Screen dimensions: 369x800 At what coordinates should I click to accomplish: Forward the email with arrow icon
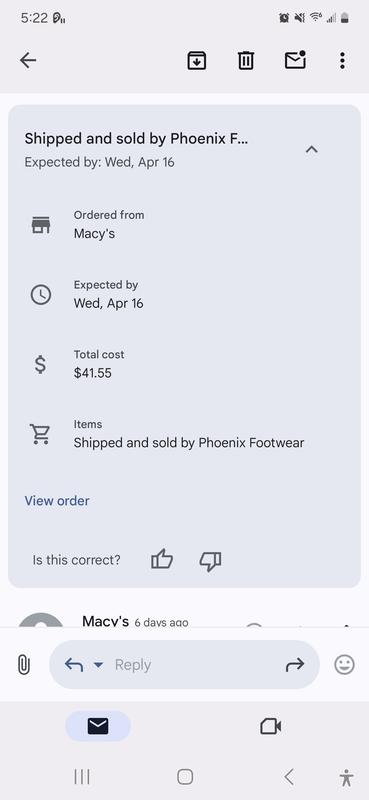click(x=294, y=664)
